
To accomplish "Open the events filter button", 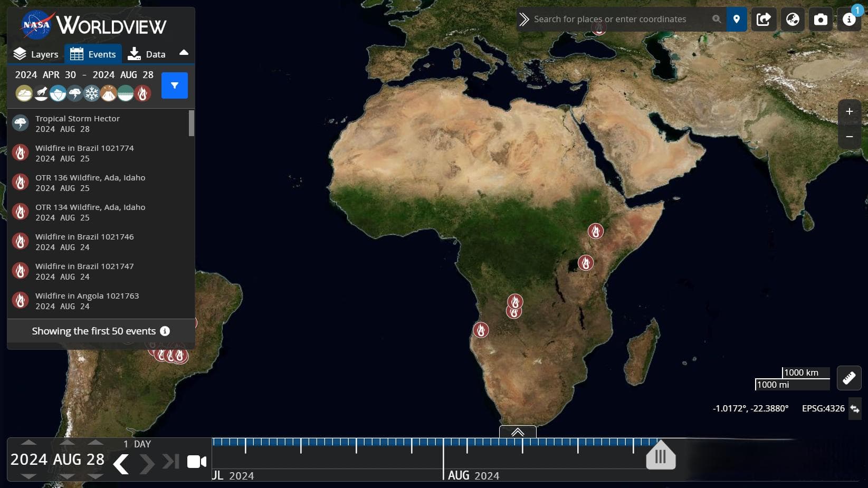I will tap(175, 85).
